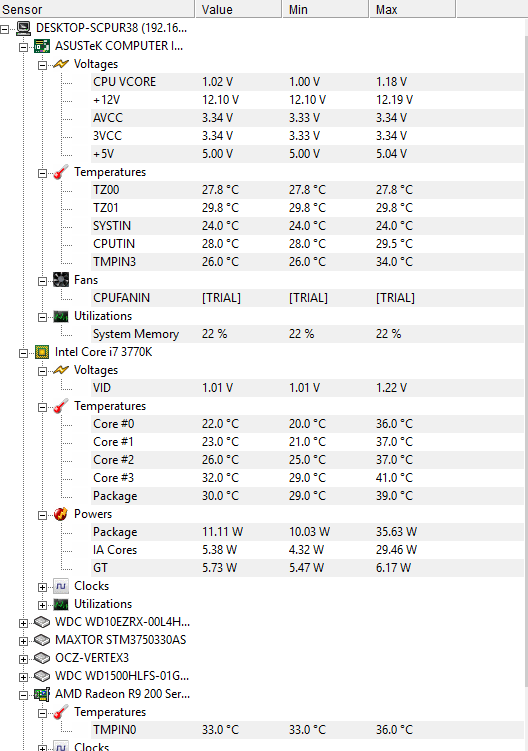Screen dimensions: 528x751
Task: Select the CPU VCORE row
Action: tap(307, 82)
